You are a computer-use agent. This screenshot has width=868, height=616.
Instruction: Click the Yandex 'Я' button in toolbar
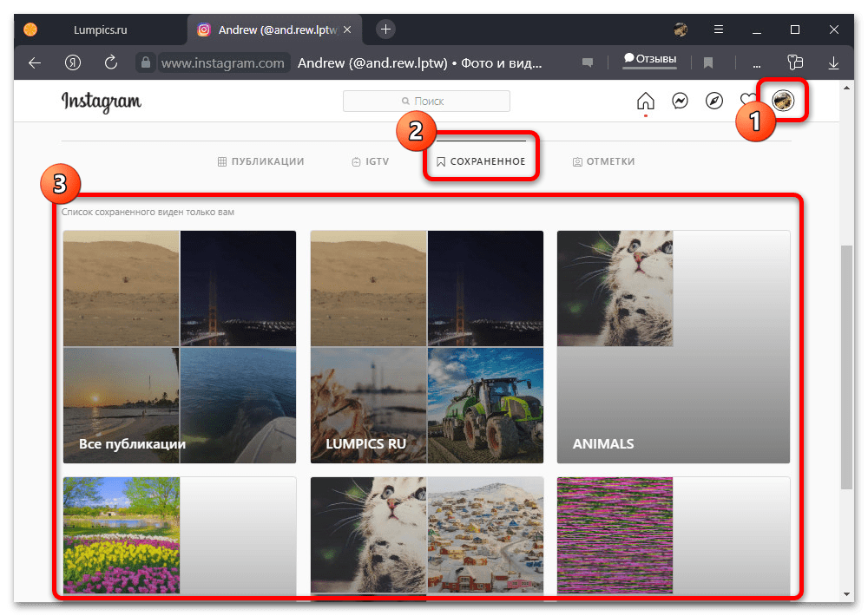73,62
